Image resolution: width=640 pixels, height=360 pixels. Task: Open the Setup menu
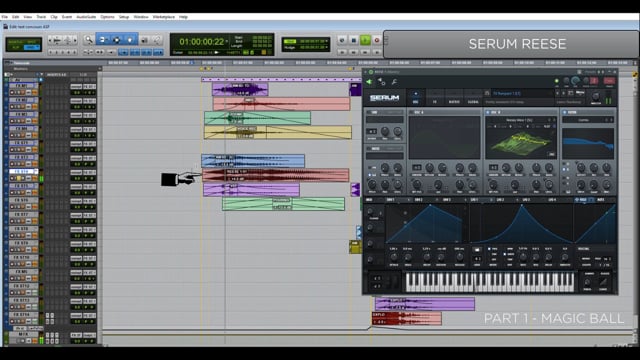click(x=124, y=17)
